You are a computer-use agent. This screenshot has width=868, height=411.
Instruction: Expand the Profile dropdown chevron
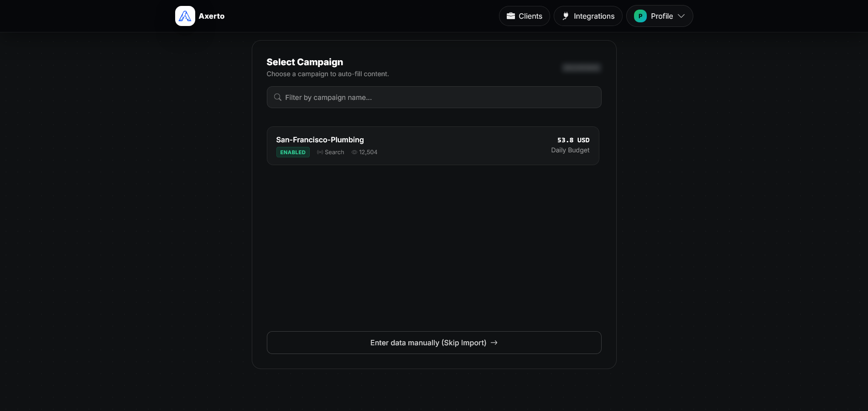[x=681, y=16]
